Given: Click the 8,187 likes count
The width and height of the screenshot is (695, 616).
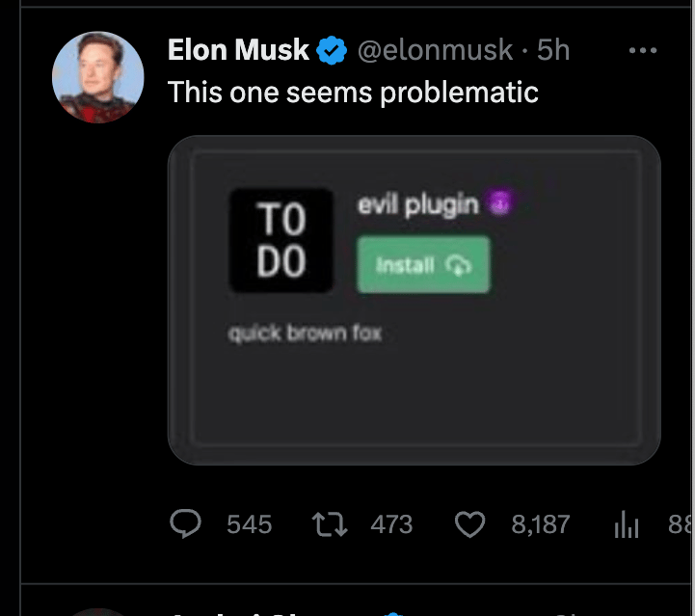Looking at the screenshot, I should [541, 524].
